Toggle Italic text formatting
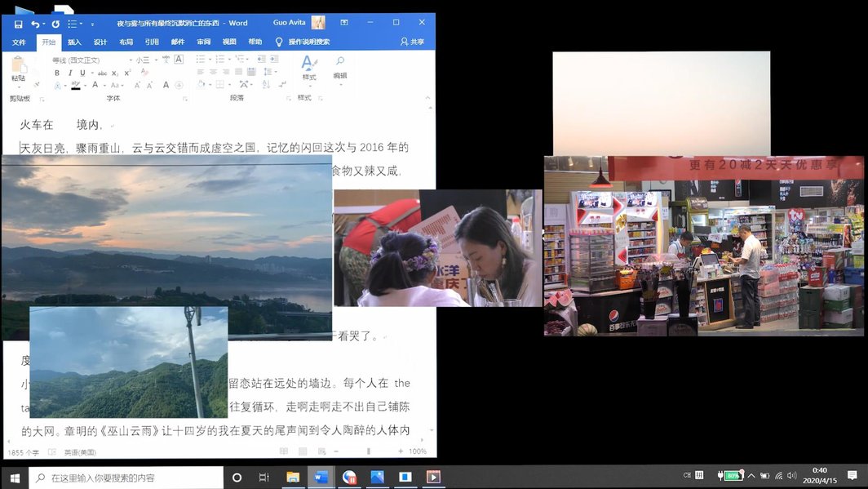Image resolution: width=868 pixels, height=489 pixels. 69,73
